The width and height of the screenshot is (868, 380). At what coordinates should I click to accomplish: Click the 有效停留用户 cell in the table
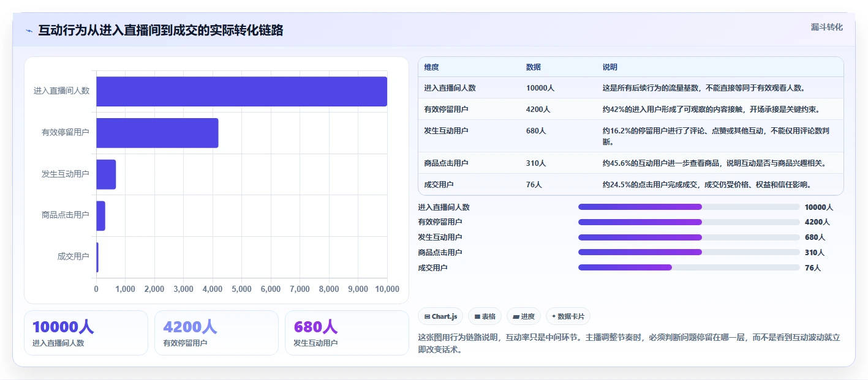446,110
